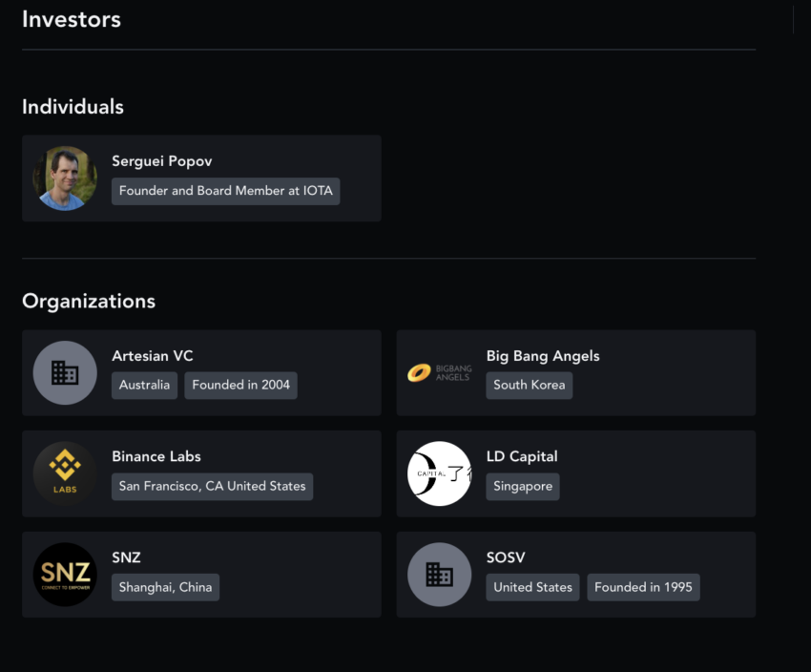Click the Artesian VC organization name
The height and width of the screenshot is (672, 811).
153,356
